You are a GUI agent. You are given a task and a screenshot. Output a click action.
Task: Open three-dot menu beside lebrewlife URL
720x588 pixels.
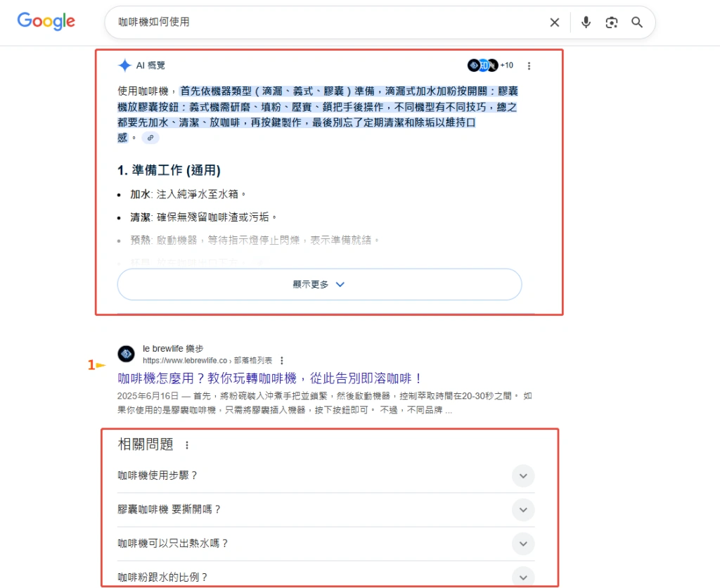[x=282, y=360]
